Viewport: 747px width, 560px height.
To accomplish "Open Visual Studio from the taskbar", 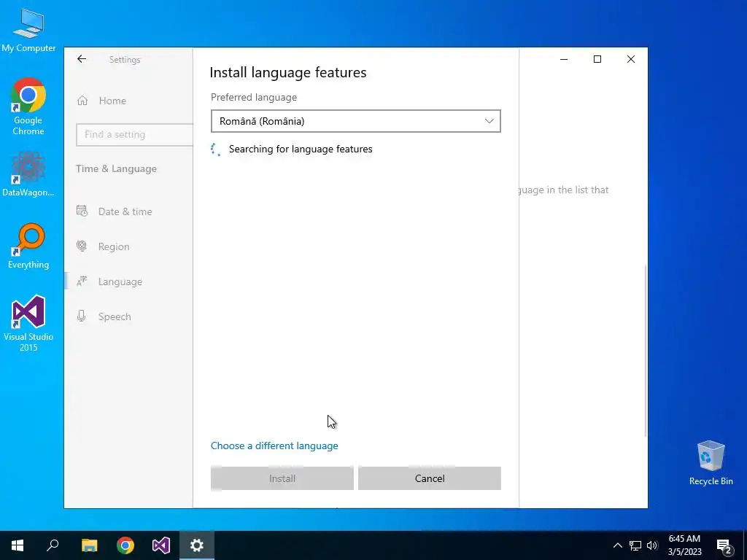I will pos(161,545).
